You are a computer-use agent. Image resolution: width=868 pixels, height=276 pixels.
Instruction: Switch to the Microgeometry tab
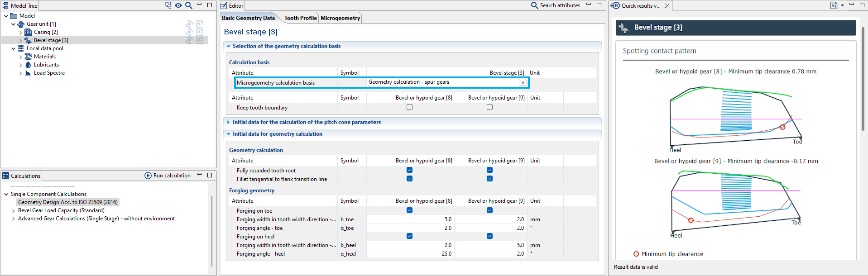(340, 18)
